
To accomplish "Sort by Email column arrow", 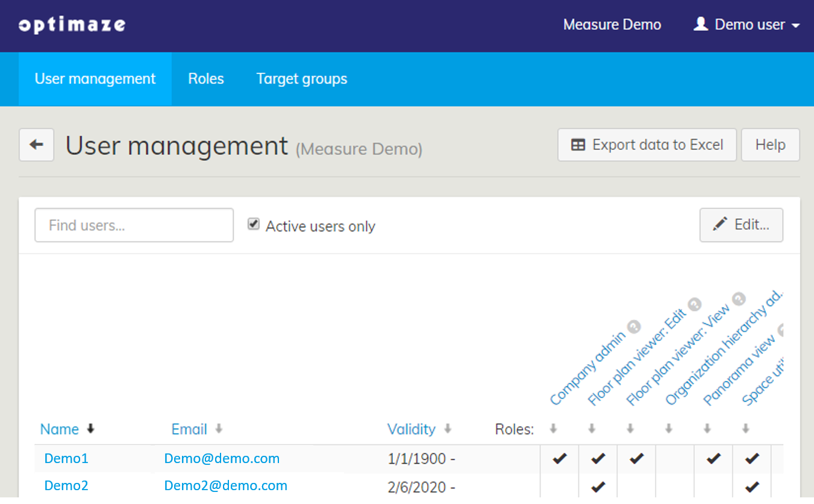I will pos(219,429).
